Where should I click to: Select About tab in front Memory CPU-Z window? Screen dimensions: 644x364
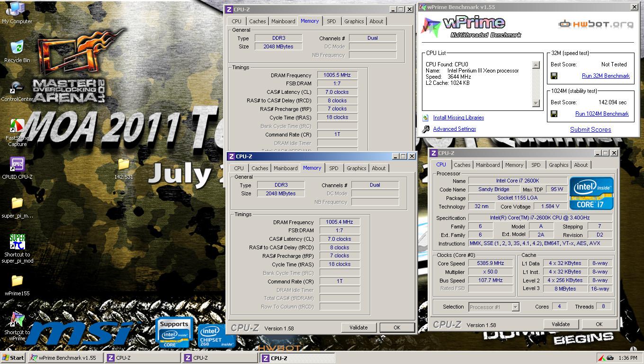click(x=379, y=168)
